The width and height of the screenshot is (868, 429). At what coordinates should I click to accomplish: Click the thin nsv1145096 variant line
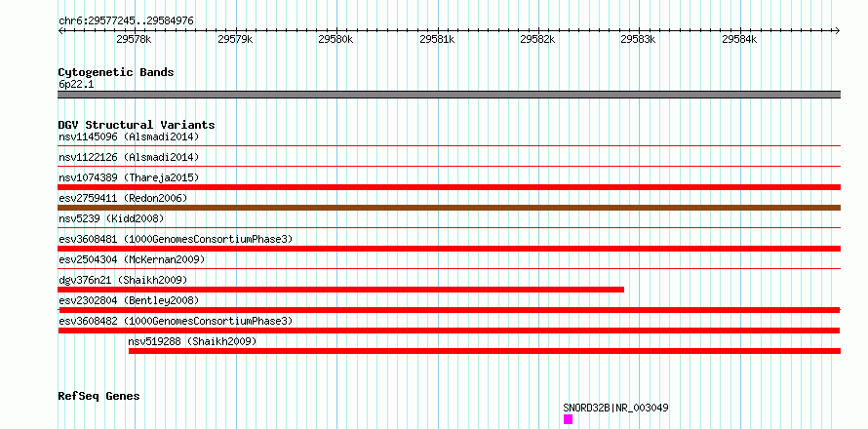coord(450,145)
